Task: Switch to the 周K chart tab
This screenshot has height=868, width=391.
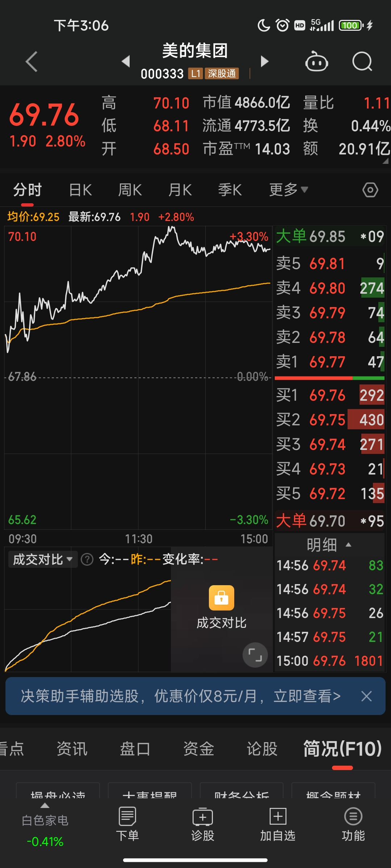Action: (130, 190)
